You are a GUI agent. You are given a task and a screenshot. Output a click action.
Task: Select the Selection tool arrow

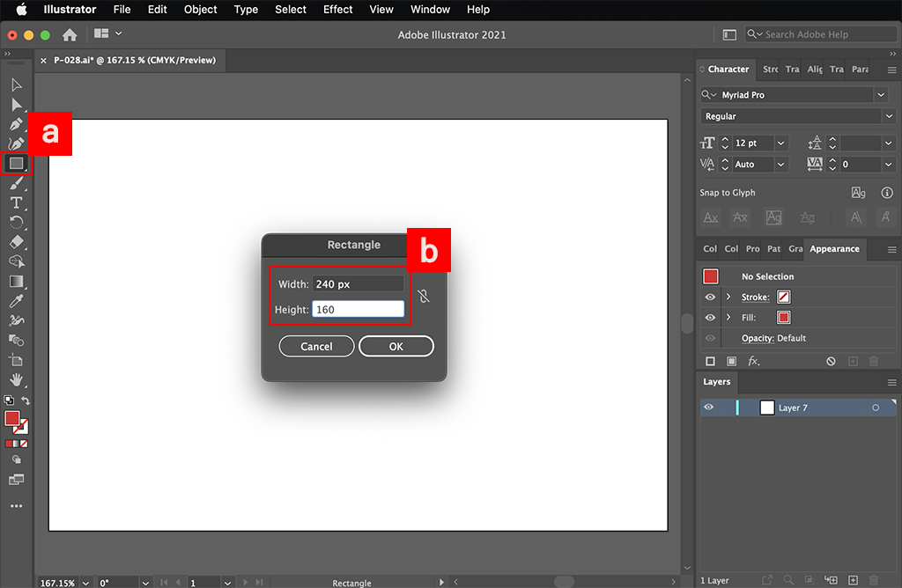tap(16, 85)
